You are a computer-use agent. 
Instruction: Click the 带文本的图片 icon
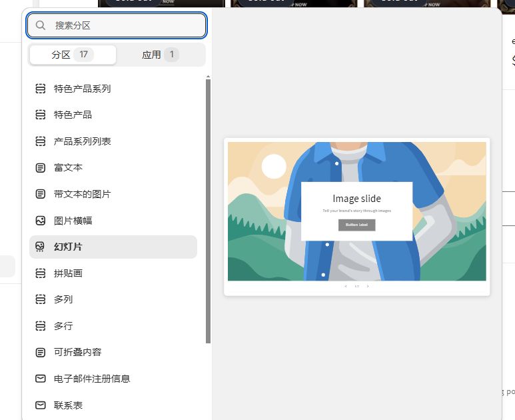point(41,194)
